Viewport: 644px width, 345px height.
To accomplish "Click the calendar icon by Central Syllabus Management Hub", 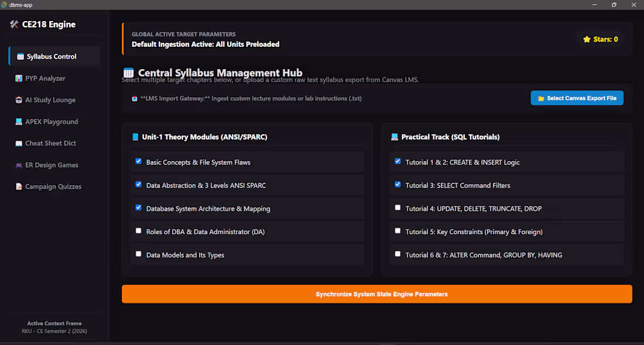I will tap(129, 73).
